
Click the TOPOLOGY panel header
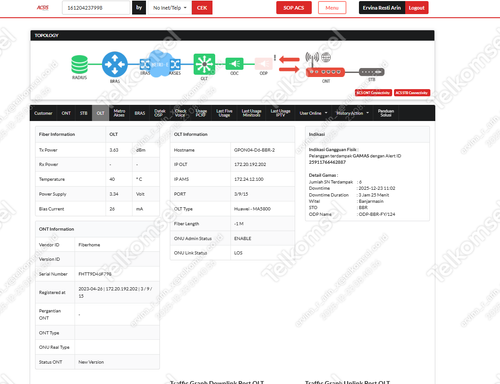[232, 35]
